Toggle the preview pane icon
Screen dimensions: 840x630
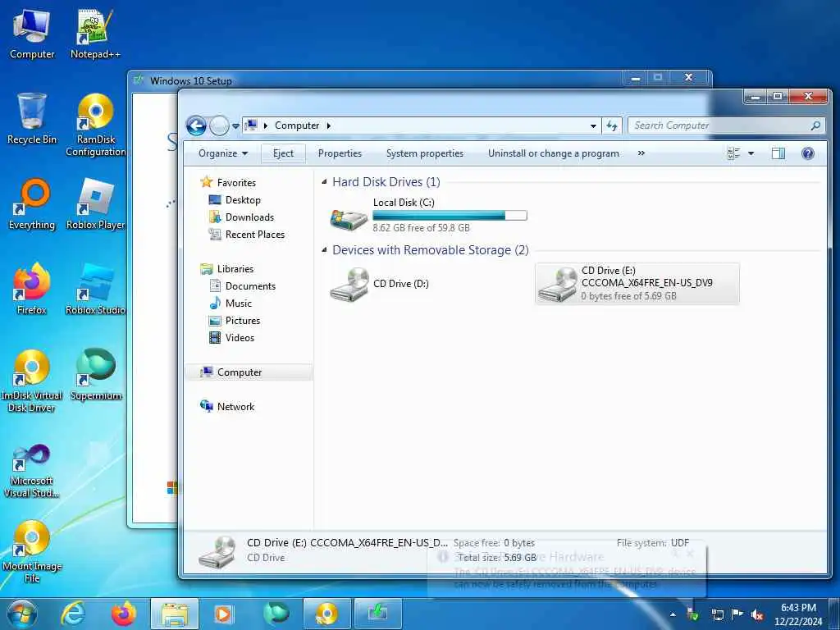pyautogui.click(x=778, y=153)
